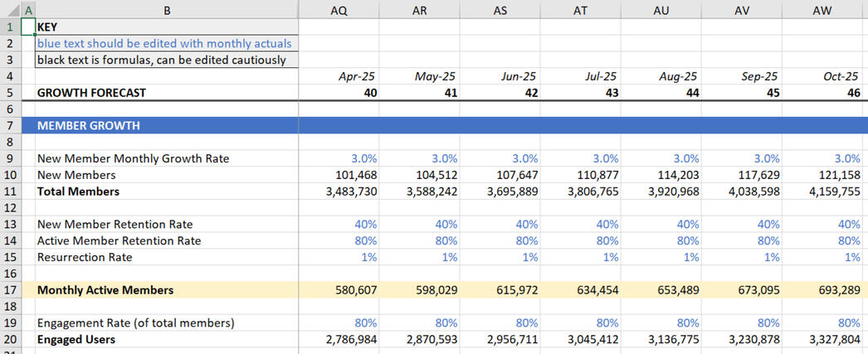Select the column AQ header
Viewport: 868px width, 354px height.
[x=339, y=9]
